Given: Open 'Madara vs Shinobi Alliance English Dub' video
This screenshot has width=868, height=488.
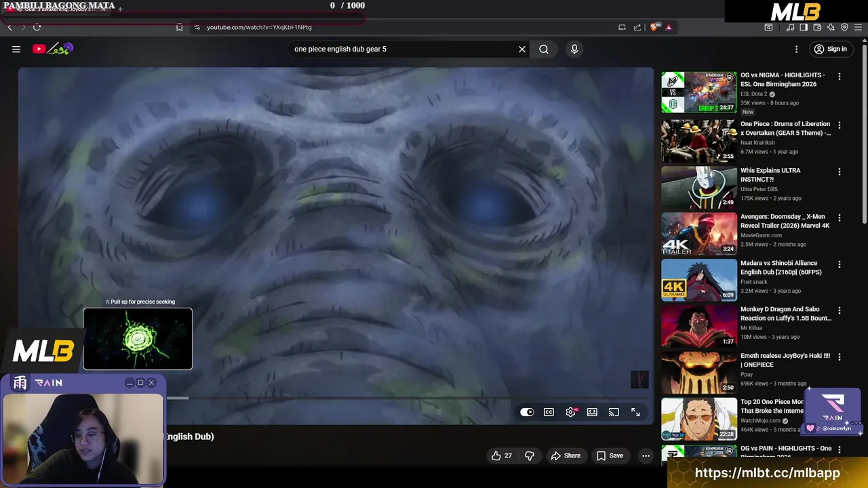Looking at the screenshot, I should [781, 268].
